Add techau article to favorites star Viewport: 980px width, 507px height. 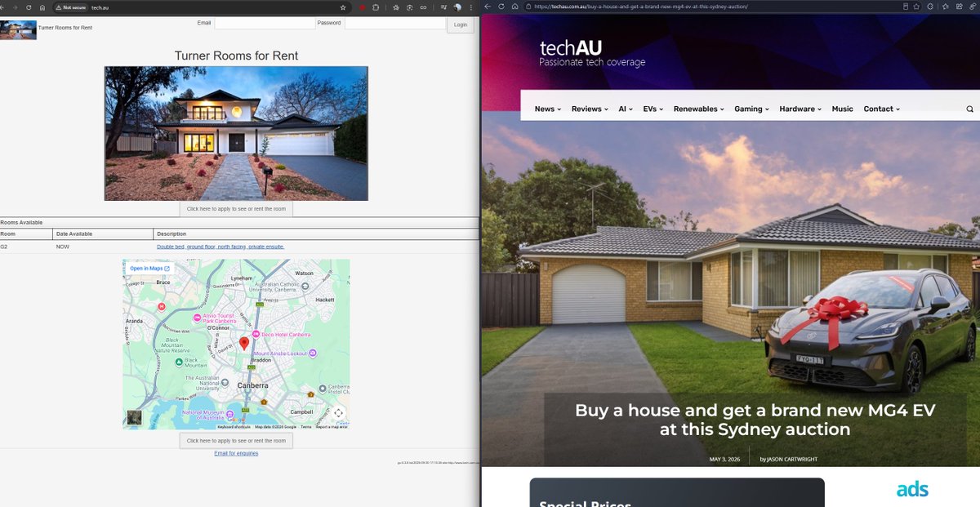pos(916,7)
